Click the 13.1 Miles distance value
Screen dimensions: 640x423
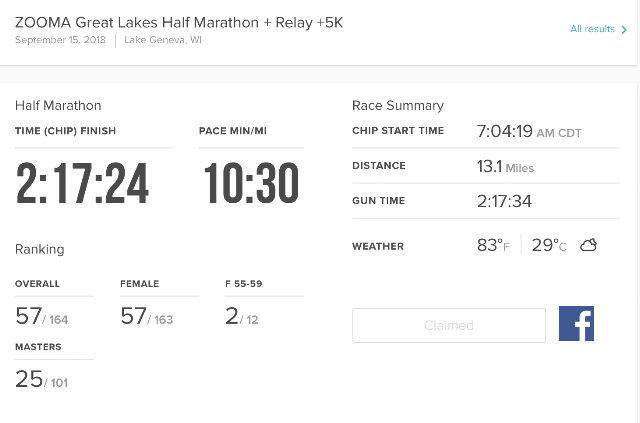point(505,167)
